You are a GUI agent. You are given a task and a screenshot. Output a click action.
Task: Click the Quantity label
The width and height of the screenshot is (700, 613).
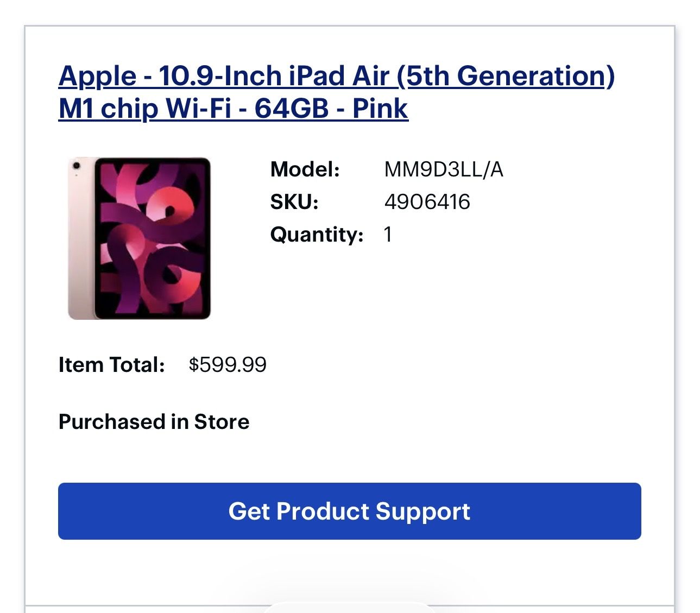pos(317,235)
